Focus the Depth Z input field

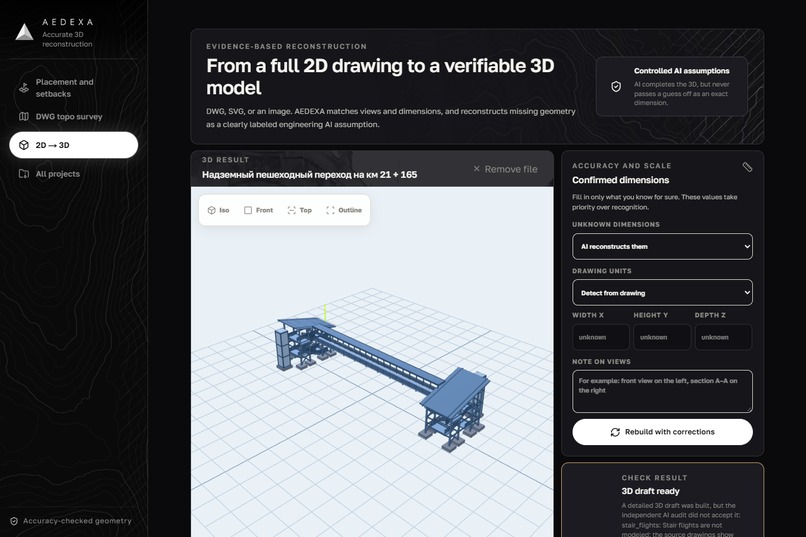click(723, 337)
